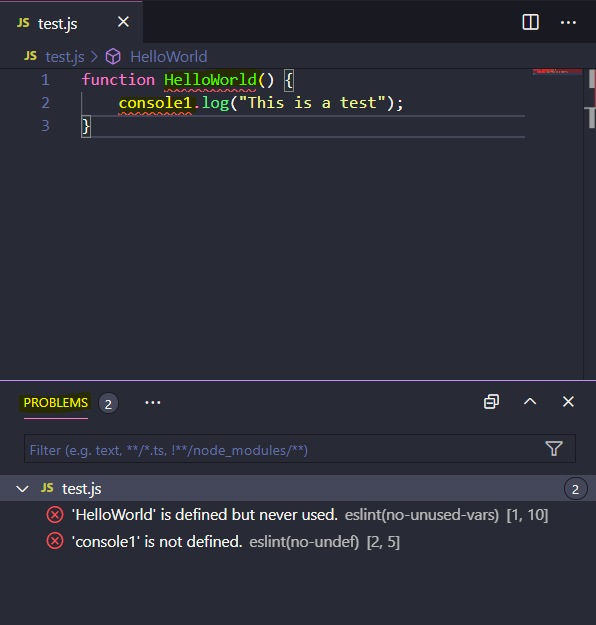Click the log method call
The height and width of the screenshot is (625, 596).
[215, 103]
